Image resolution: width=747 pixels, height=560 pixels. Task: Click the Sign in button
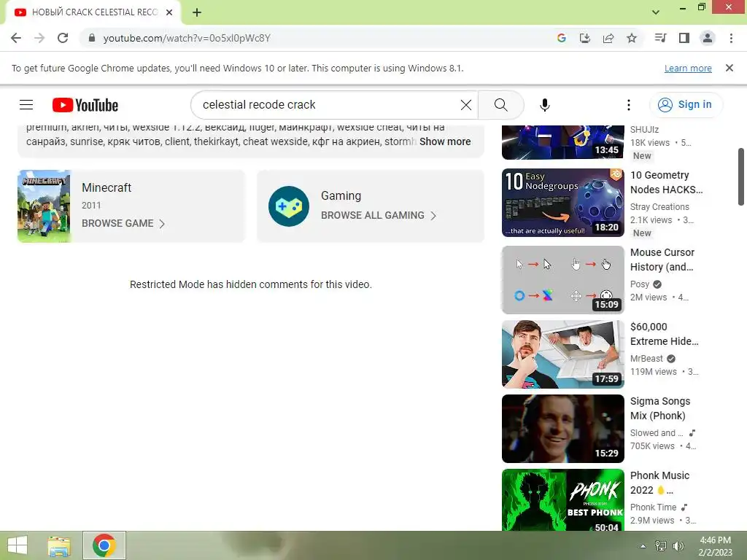[686, 105]
